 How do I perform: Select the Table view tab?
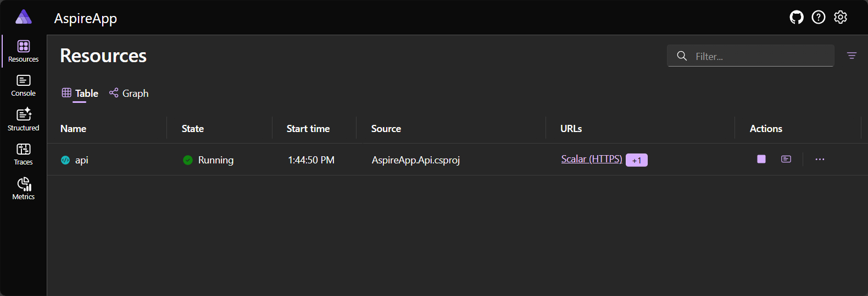point(80,94)
